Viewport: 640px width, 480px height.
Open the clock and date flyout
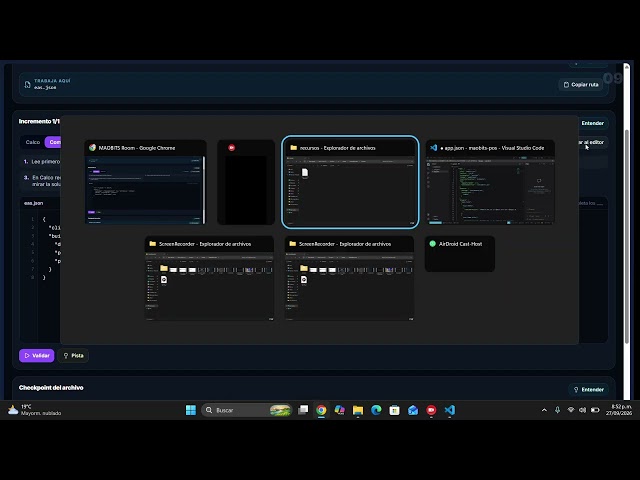point(618,410)
